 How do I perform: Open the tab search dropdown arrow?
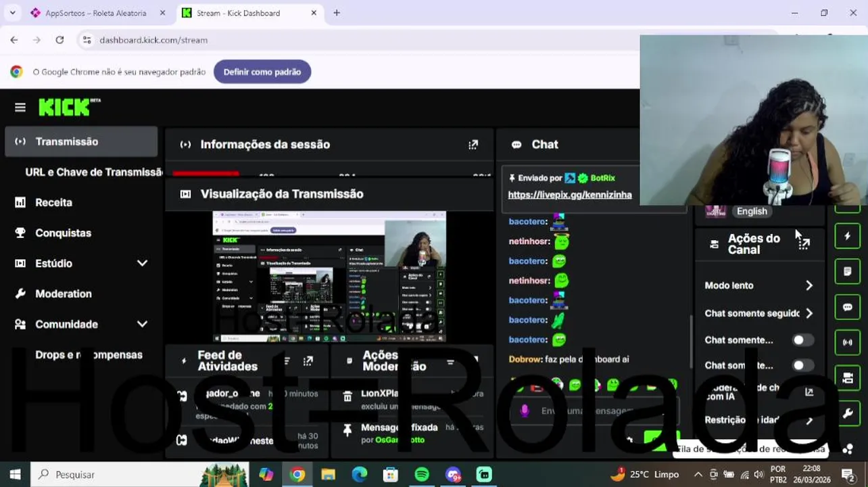tap(12, 13)
